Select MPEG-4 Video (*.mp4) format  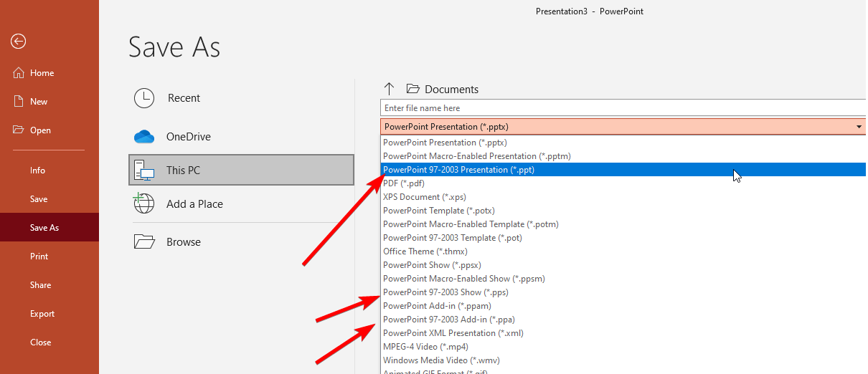[425, 347]
